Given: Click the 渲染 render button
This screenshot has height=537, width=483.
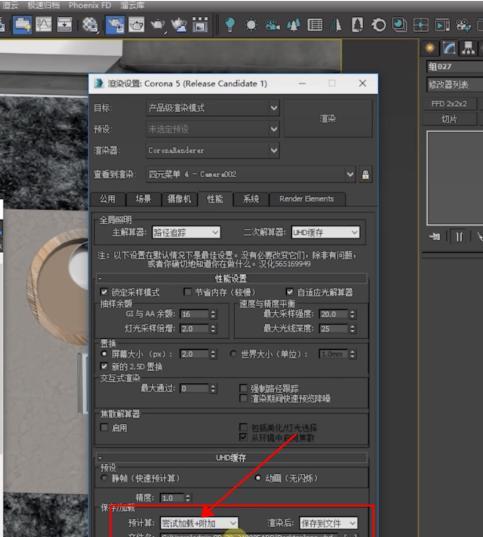Looking at the screenshot, I should tap(328, 119).
